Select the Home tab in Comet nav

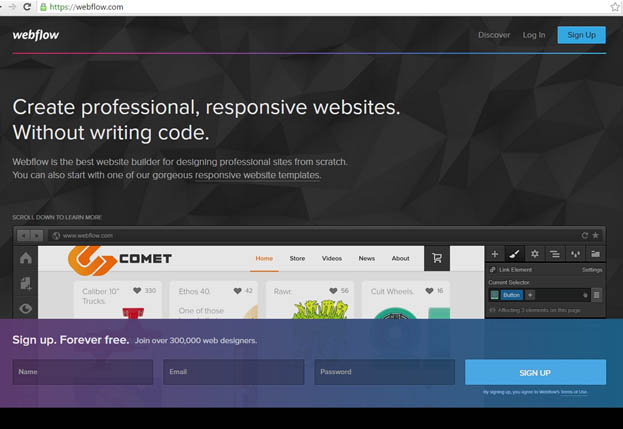(x=264, y=258)
